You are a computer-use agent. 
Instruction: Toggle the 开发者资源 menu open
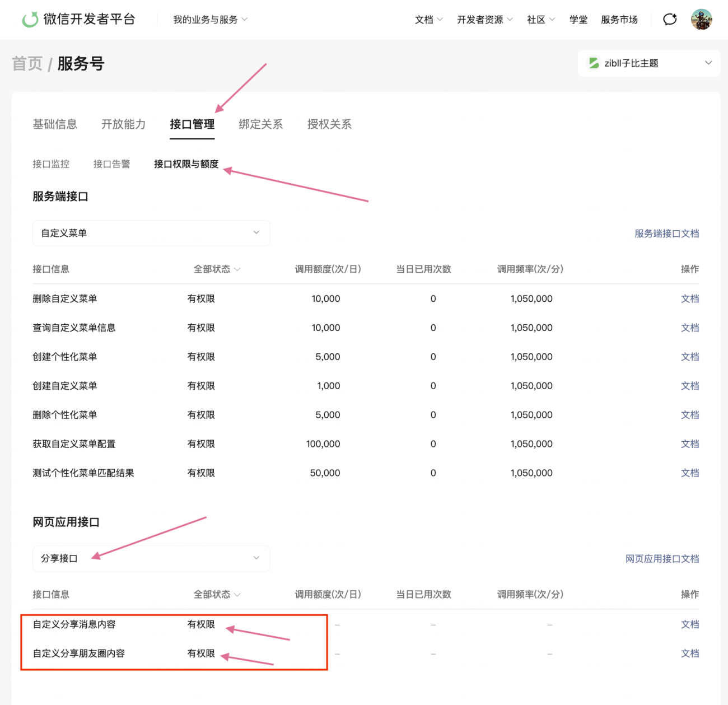click(x=485, y=19)
